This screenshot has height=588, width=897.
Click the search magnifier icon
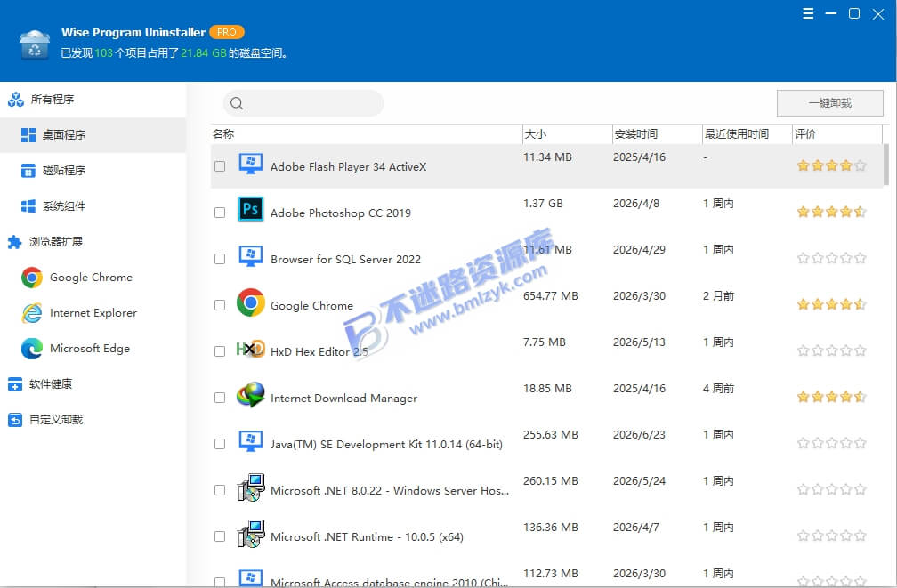tap(237, 103)
